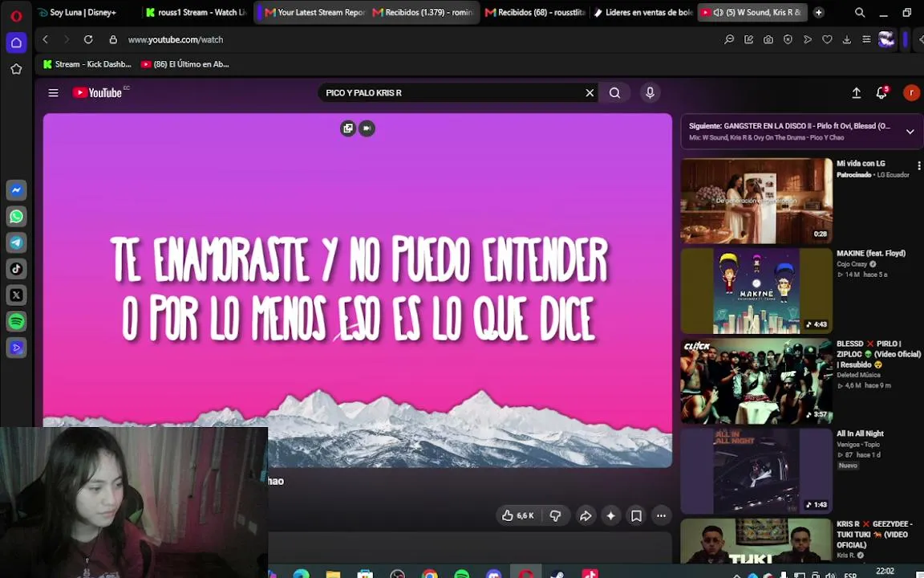924x578 pixels.
Task: Open Cojo Crazy channel name
Action: pyautogui.click(x=853, y=264)
